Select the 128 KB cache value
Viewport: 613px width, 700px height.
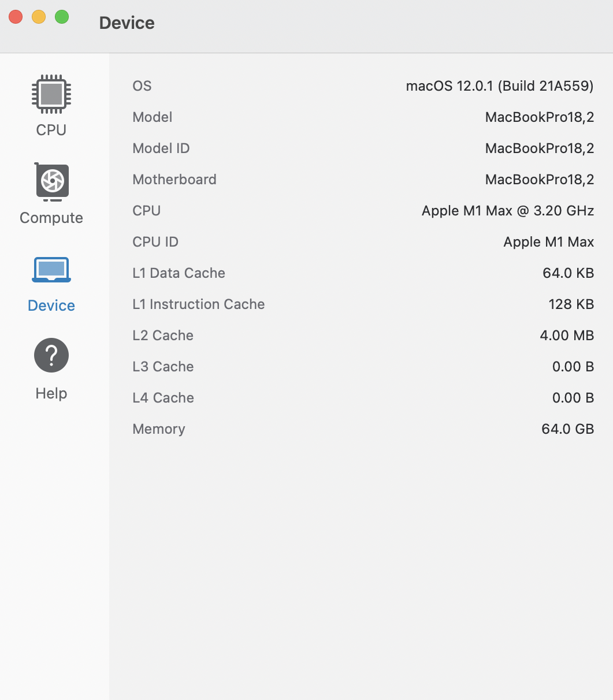[571, 304]
